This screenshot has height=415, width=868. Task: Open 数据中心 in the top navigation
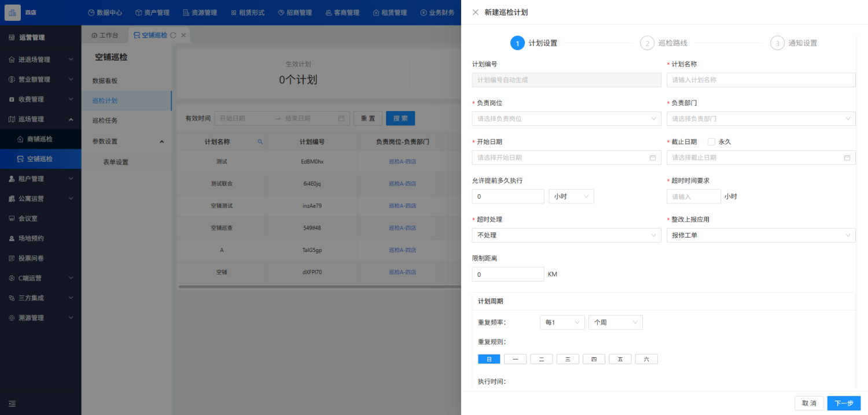point(105,12)
